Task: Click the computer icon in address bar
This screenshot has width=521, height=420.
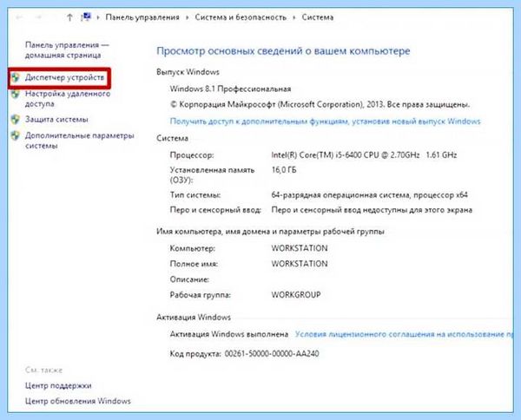Action: tap(86, 17)
